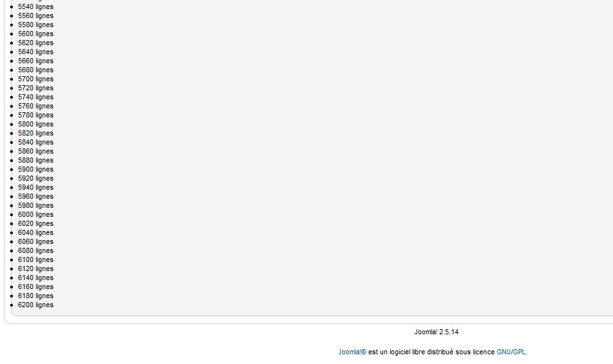Select the 6100 lignes entry

[x=36, y=259]
